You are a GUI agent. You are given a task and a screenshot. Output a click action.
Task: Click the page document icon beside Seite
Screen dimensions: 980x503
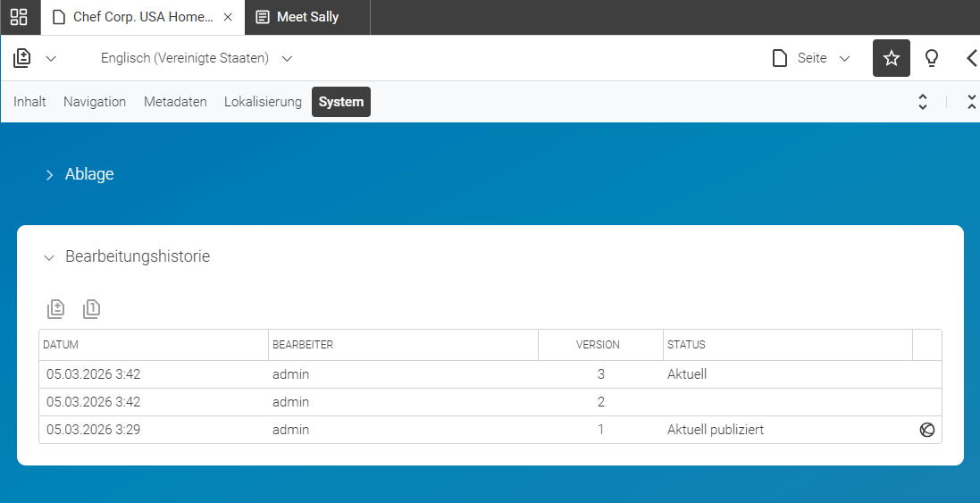[779, 58]
